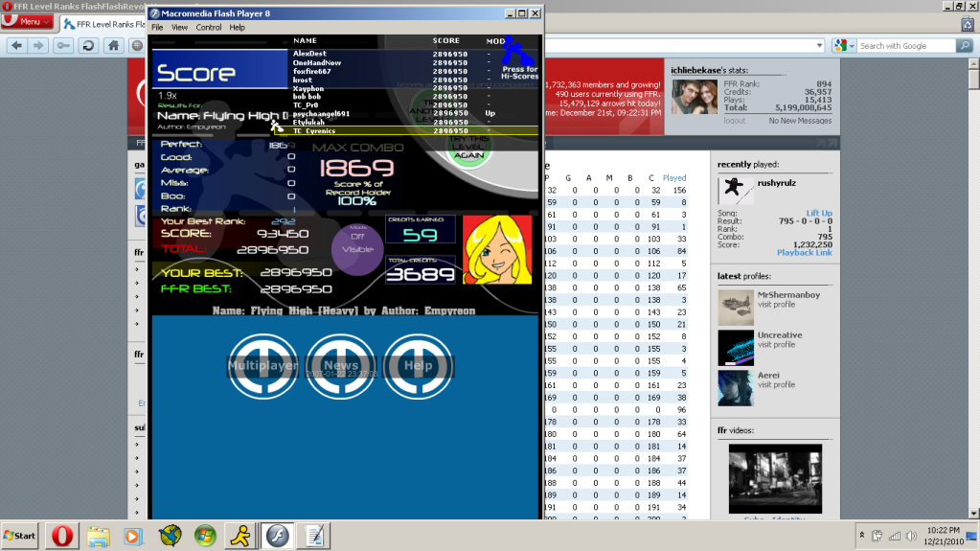This screenshot has height=551, width=980.
Task: Open the Playback Link
Action: pyautogui.click(x=804, y=253)
